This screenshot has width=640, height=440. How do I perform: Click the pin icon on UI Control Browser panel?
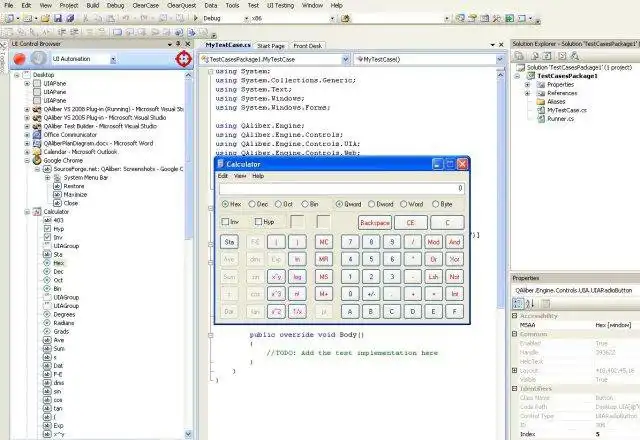178,44
